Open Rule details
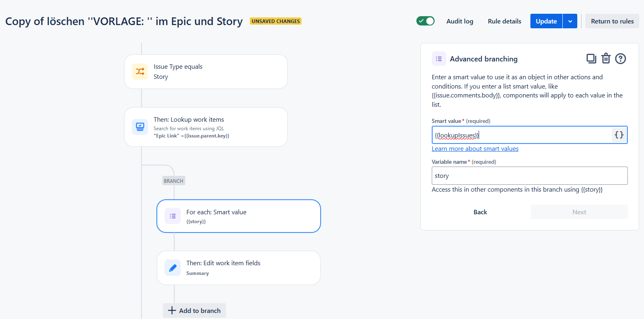 [505, 21]
